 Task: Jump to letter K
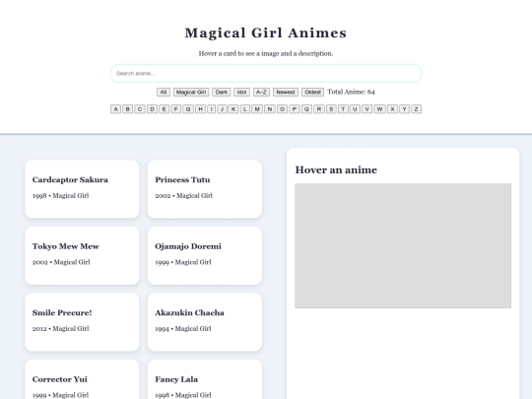point(233,109)
